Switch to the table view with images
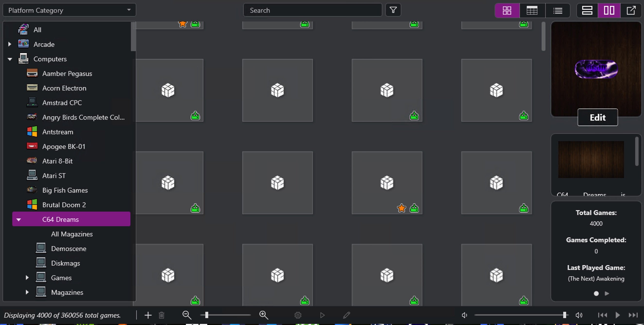 [x=532, y=10]
